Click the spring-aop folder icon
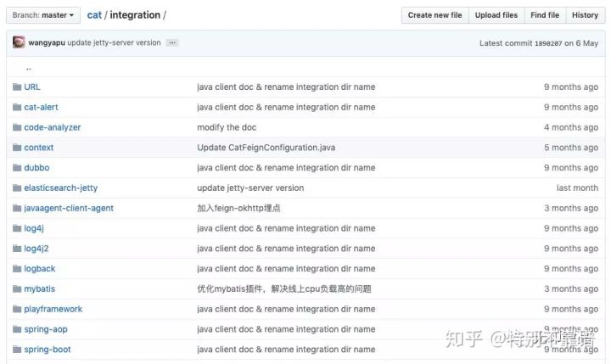This screenshot has width=611, height=364. pos(17,329)
